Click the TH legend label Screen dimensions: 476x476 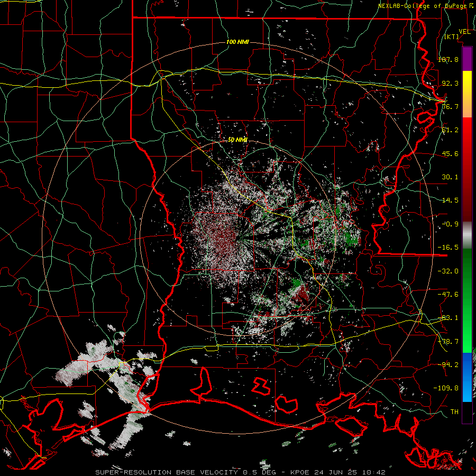(x=454, y=412)
